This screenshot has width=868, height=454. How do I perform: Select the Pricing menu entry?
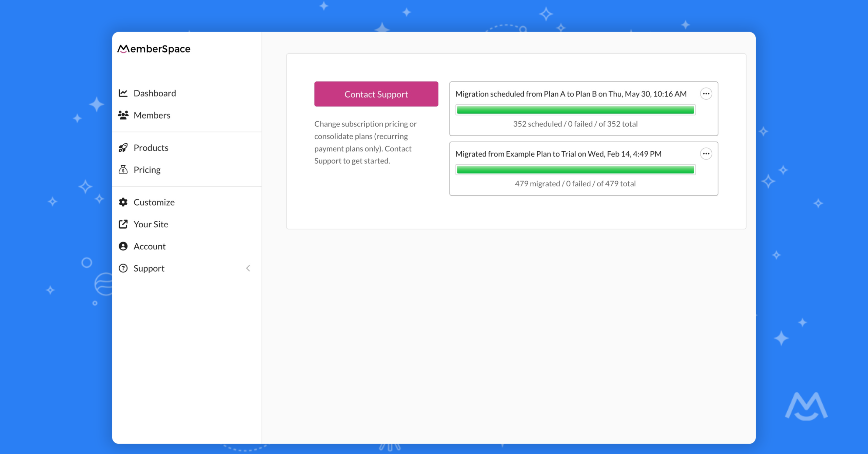147,169
